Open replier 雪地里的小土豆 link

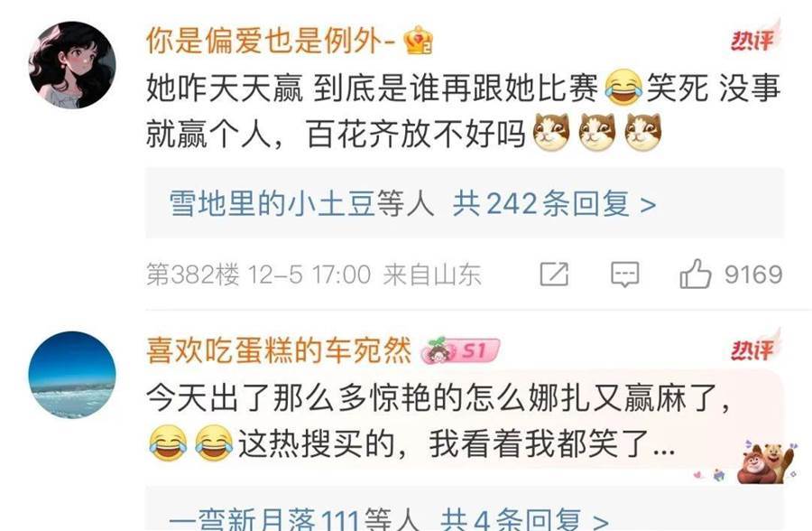pos(272,203)
